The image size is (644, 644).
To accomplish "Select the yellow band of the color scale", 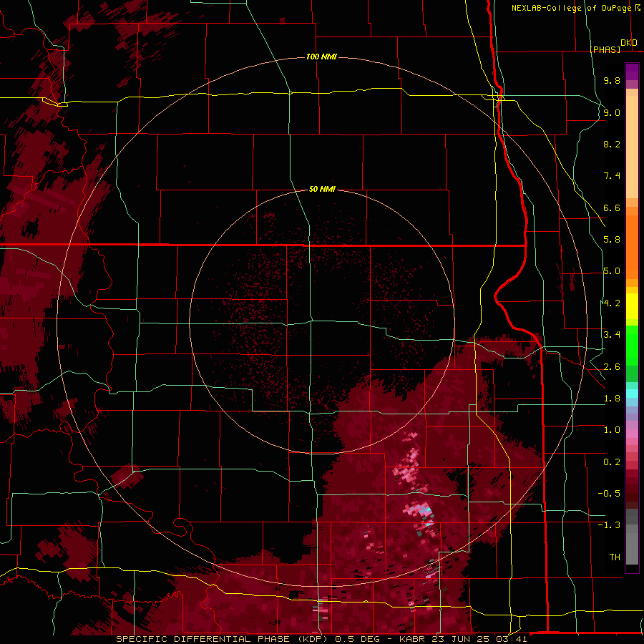I will pyautogui.click(x=632, y=306).
